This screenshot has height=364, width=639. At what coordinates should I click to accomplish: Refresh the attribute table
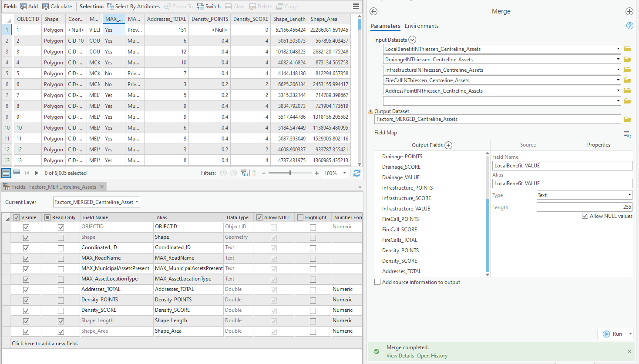[356, 173]
